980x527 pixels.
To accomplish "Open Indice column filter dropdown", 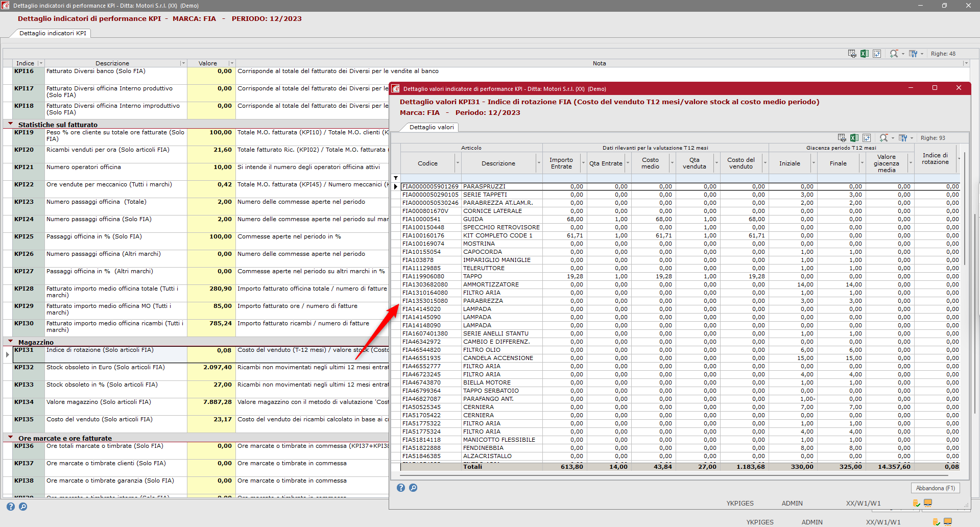I will tap(41, 63).
